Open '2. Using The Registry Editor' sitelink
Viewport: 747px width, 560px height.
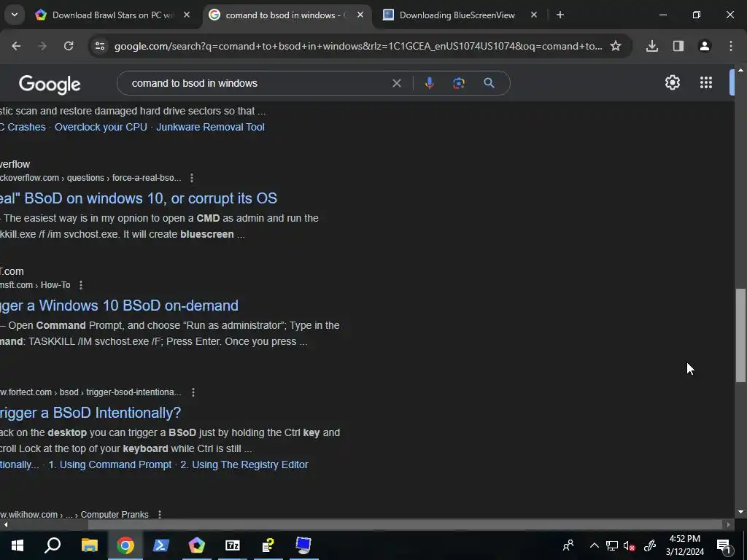[x=244, y=464]
